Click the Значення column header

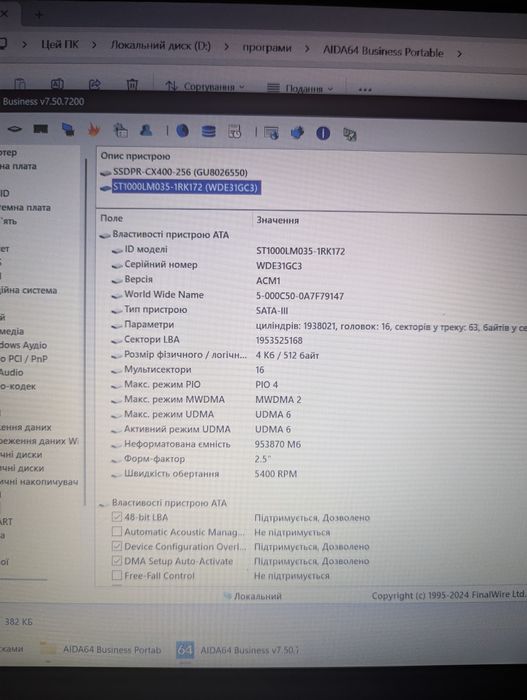point(277,220)
